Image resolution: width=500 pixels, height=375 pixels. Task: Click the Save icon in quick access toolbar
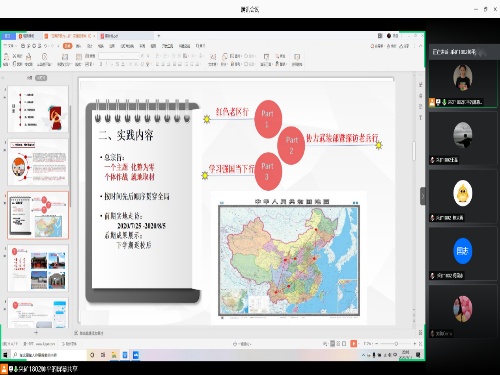point(23,46)
